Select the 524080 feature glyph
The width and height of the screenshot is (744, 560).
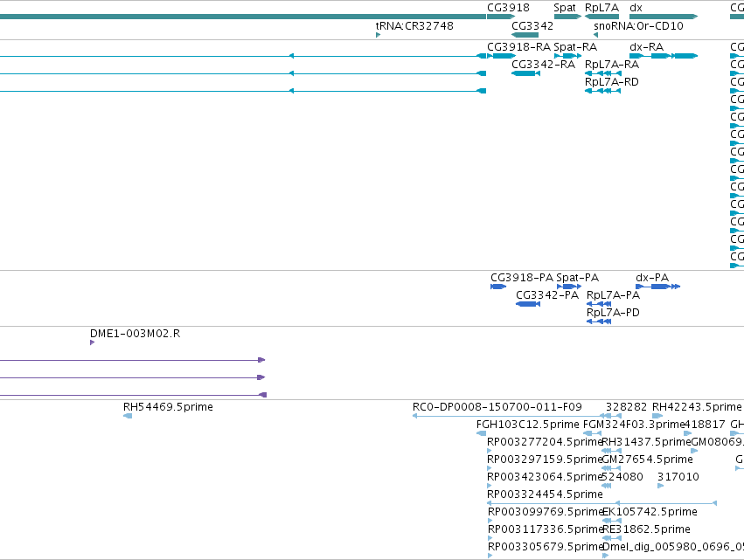coord(607,486)
